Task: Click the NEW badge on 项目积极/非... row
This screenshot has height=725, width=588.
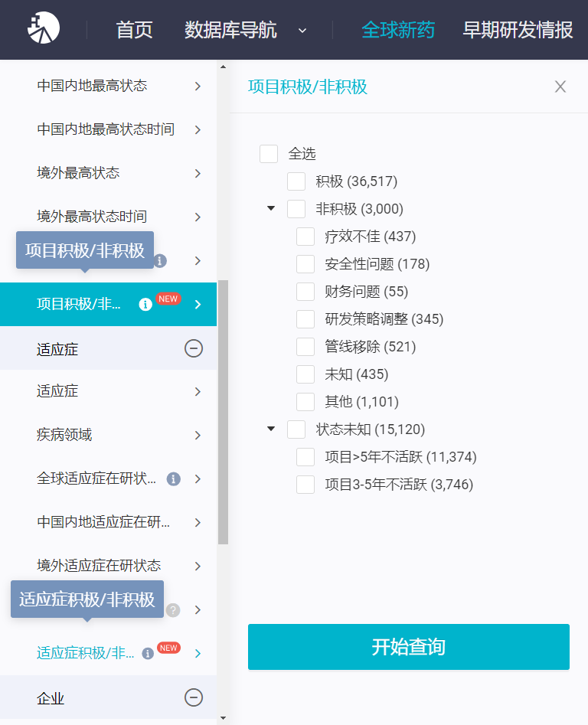Action: point(168,299)
